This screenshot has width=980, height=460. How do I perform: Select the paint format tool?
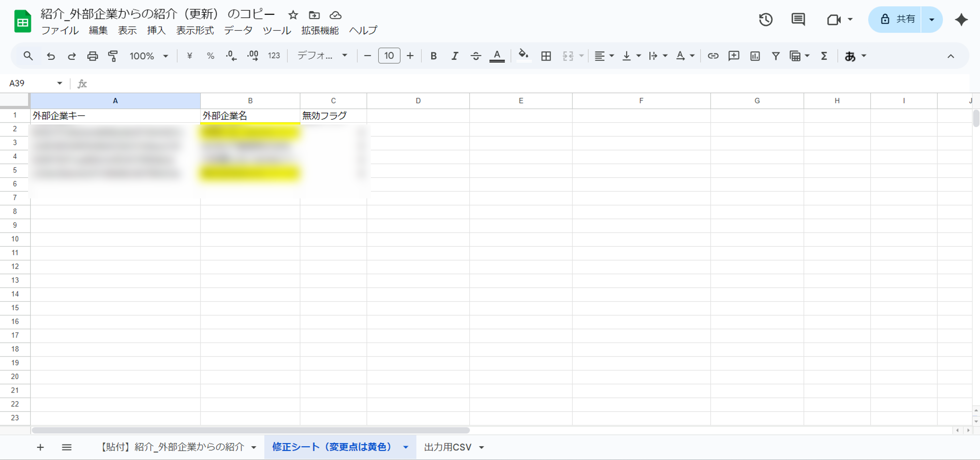click(x=113, y=55)
